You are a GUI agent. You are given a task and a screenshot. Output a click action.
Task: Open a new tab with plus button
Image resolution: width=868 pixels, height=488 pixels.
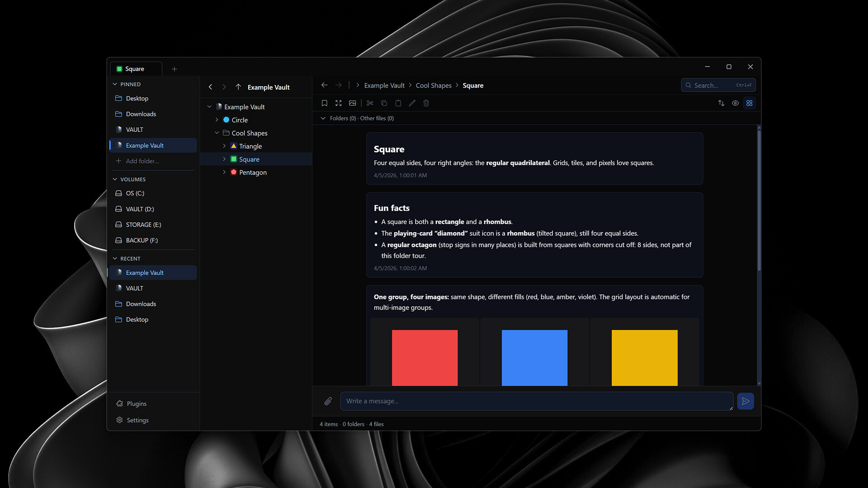point(175,69)
